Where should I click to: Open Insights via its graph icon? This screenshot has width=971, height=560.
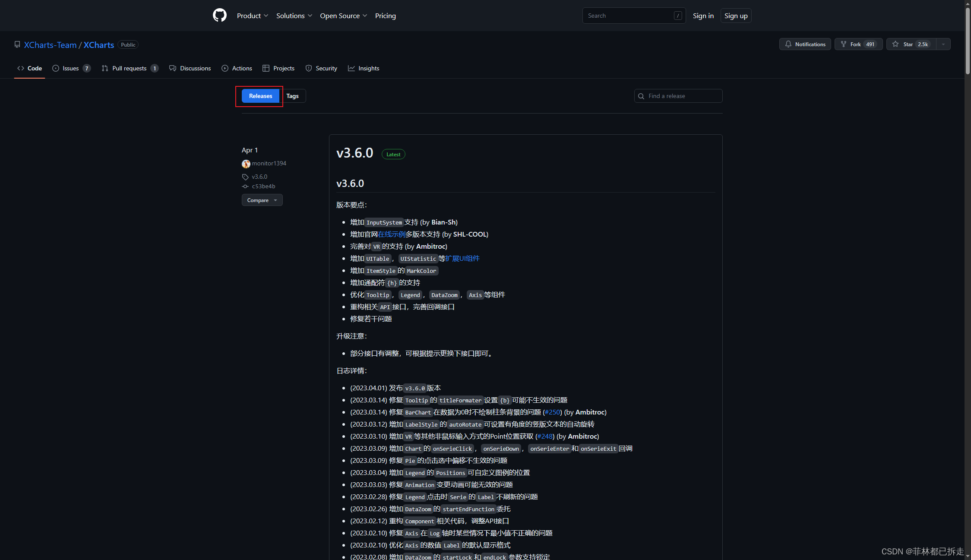coord(351,68)
